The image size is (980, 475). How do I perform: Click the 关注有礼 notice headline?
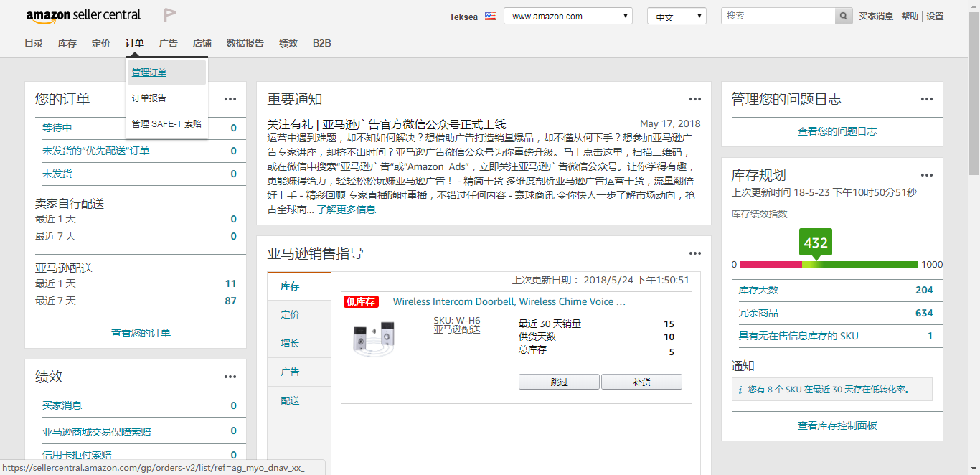[x=387, y=124]
